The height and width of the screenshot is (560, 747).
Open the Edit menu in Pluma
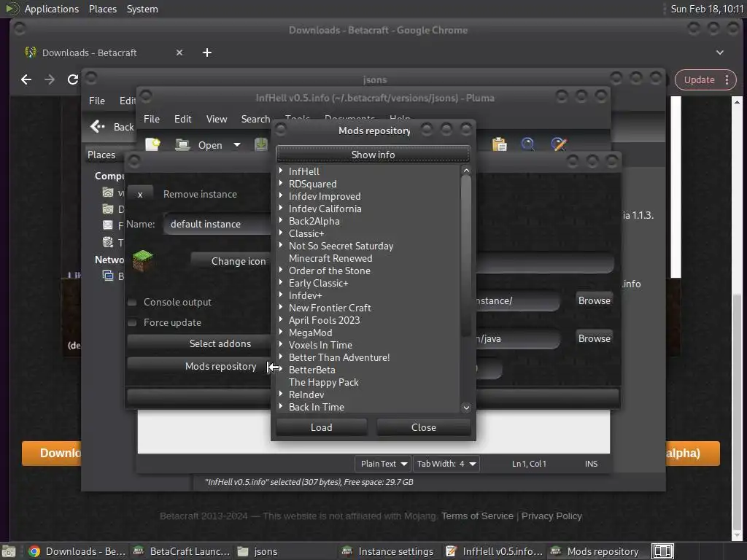(182, 119)
